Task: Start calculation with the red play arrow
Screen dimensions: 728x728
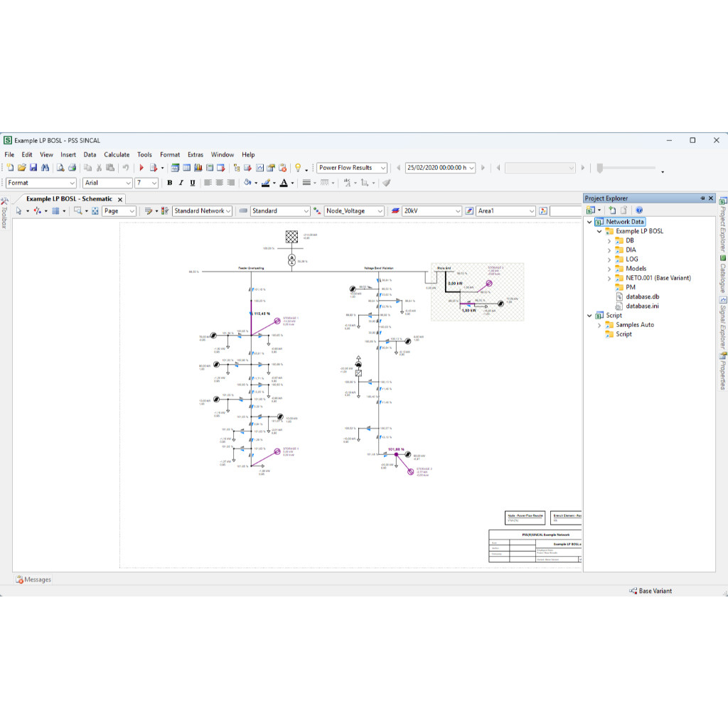Action: click(141, 168)
